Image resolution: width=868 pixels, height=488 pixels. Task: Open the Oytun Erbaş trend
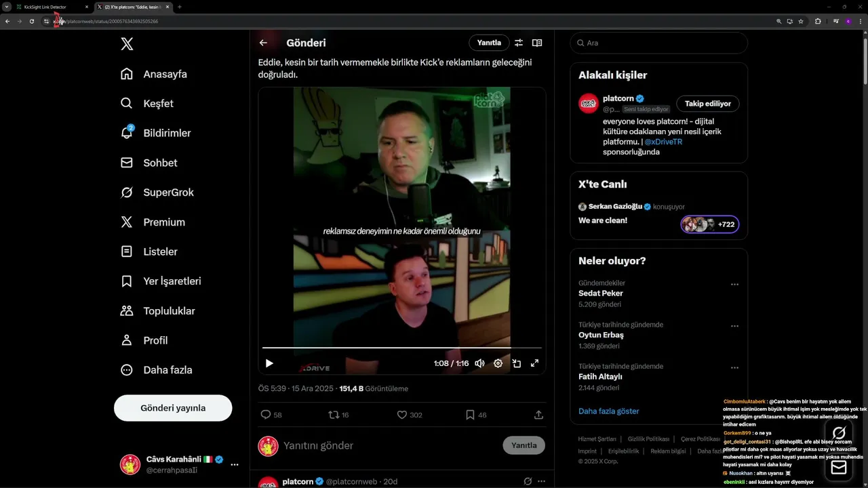(601, 335)
